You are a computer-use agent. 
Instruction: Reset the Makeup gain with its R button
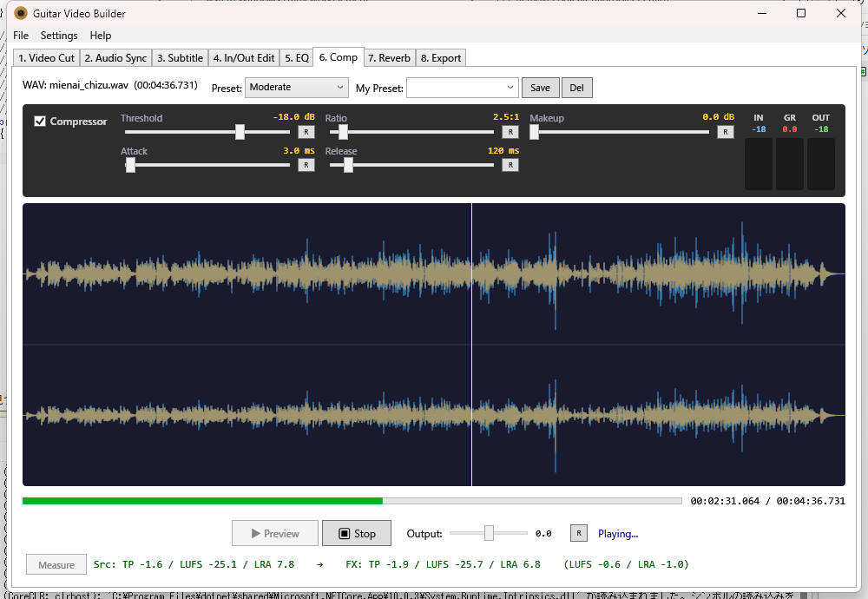[725, 132]
